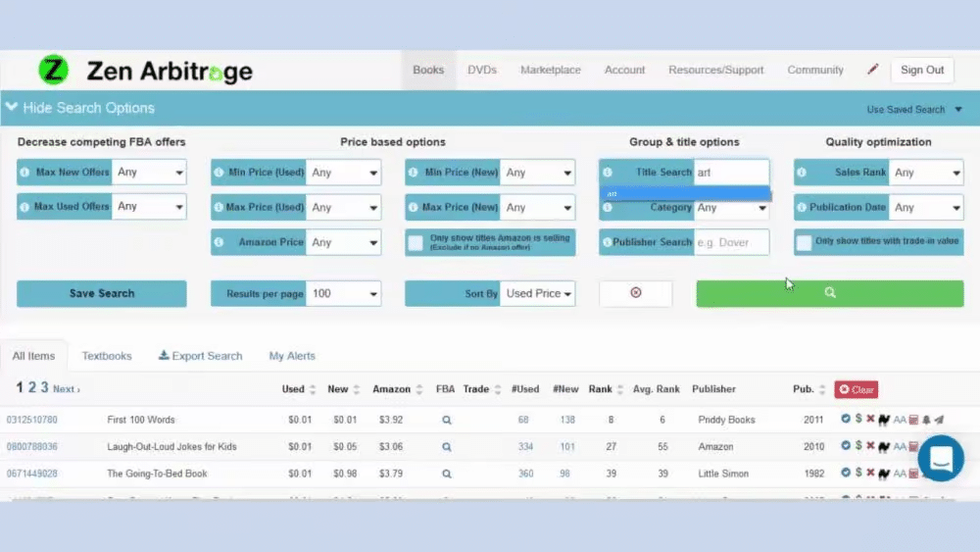Open Max Used Offers dropdown
Image resolution: width=980 pixels, height=552 pixels.
tap(149, 206)
